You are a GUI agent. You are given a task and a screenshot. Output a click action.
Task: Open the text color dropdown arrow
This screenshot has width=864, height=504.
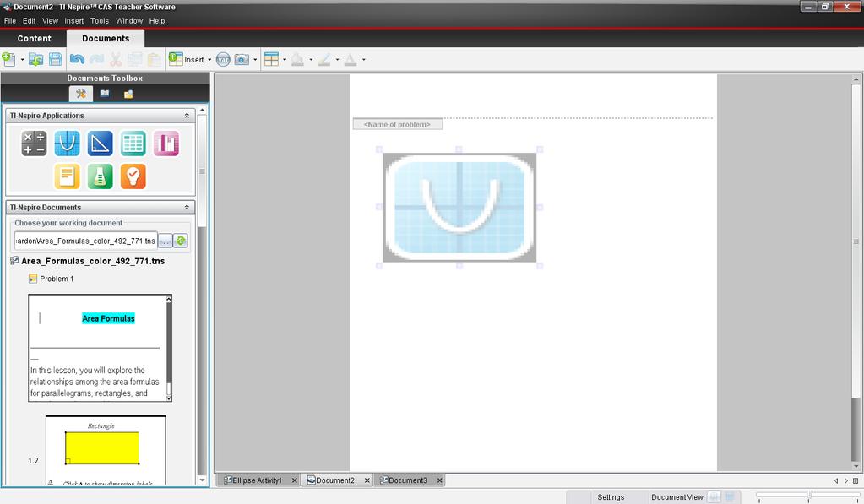click(364, 59)
